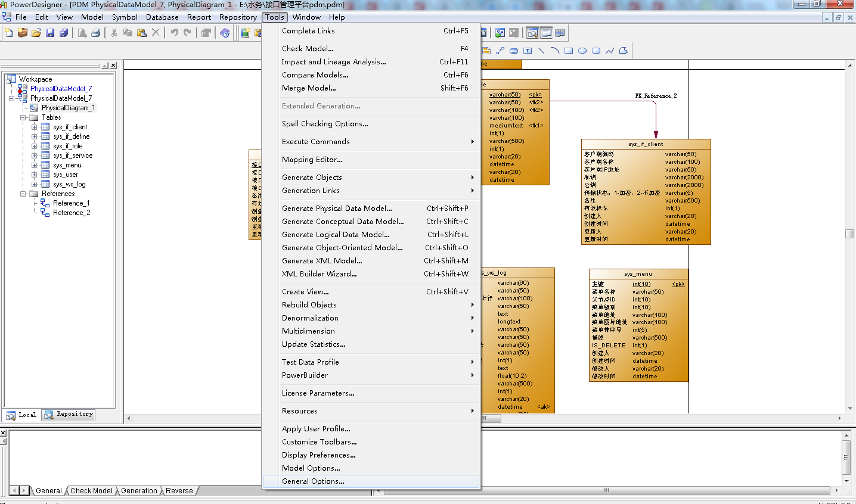
Task: Expand the sys_user table node
Action: (x=36, y=174)
